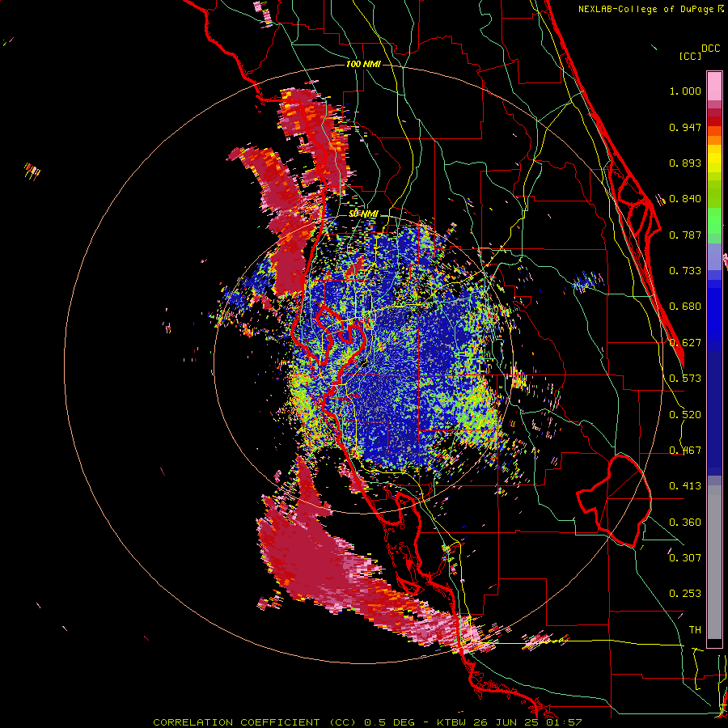Click the [CC] units label
728x728 pixels.
click(x=691, y=56)
